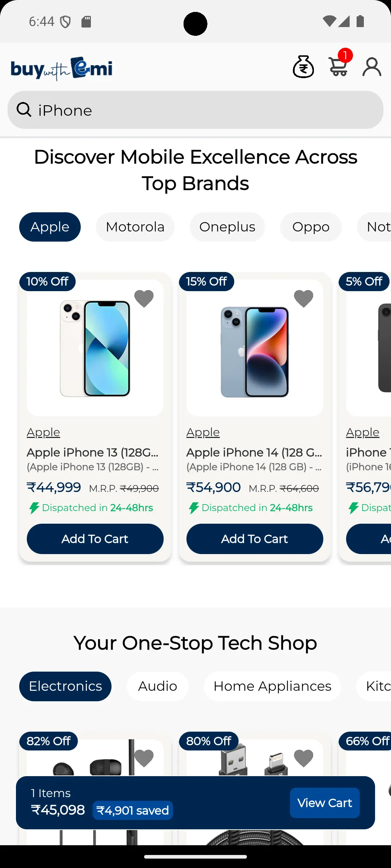The height and width of the screenshot is (868, 391).
Task: Open the Electronics category section
Action: click(65, 686)
